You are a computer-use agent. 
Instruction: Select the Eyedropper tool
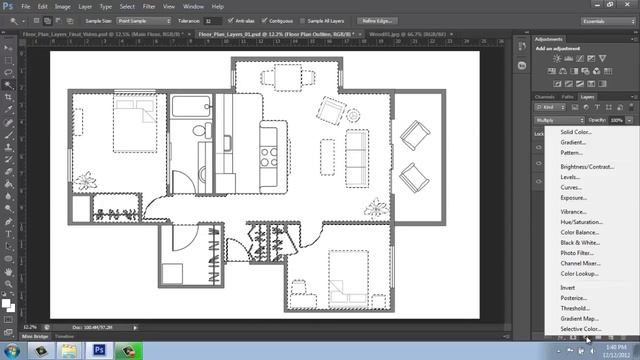tap(8, 109)
